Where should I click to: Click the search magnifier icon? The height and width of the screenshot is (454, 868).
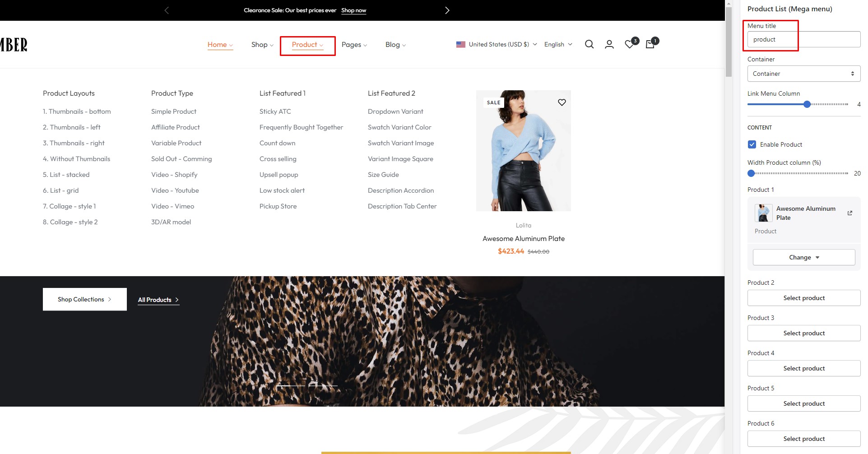coord(589,44)
